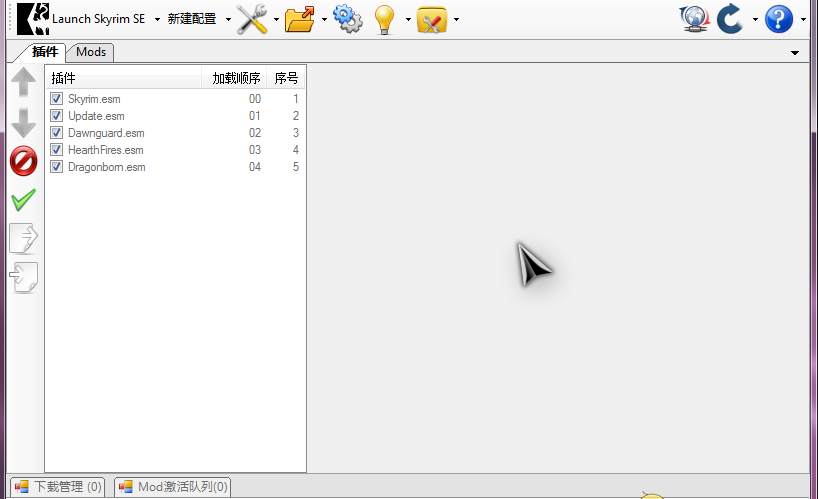Sort by the 序号 column header
Screen dimensions: 818x499
point(286,78)
